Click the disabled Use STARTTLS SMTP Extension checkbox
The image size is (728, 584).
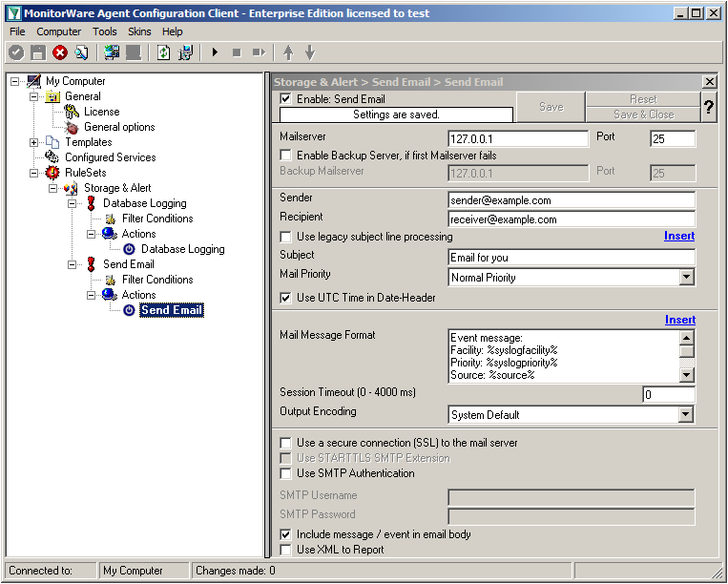pos(285,458)
